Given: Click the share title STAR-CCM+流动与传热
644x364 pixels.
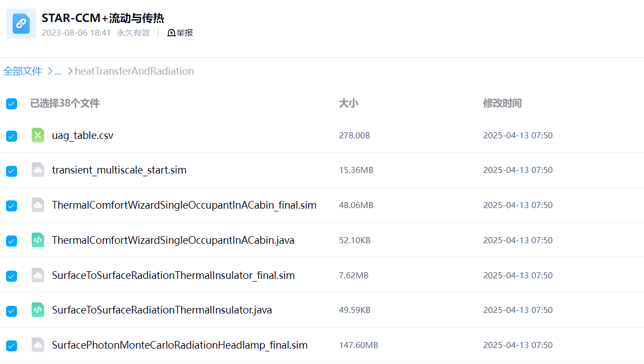Looking at the screenshot, I should [103, 19].
